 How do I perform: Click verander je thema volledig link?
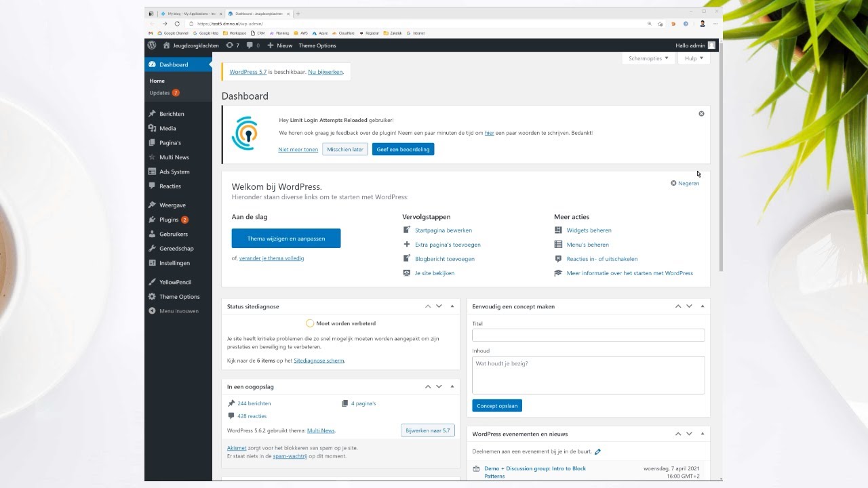[271, 258]
